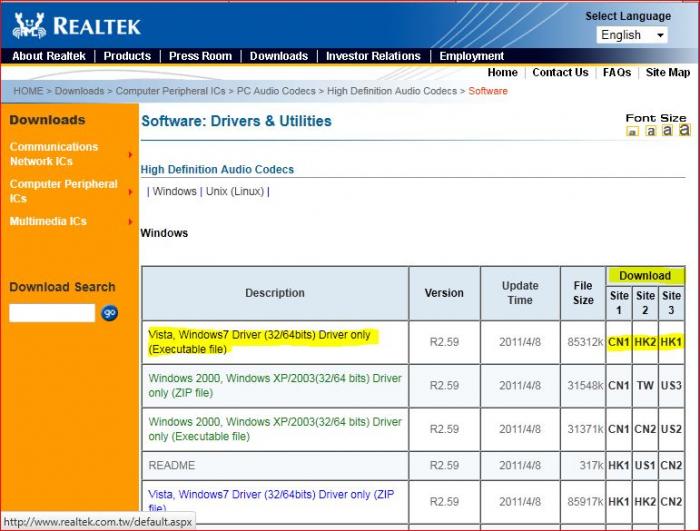Open the Investor Relations menu

coord(373,56)
